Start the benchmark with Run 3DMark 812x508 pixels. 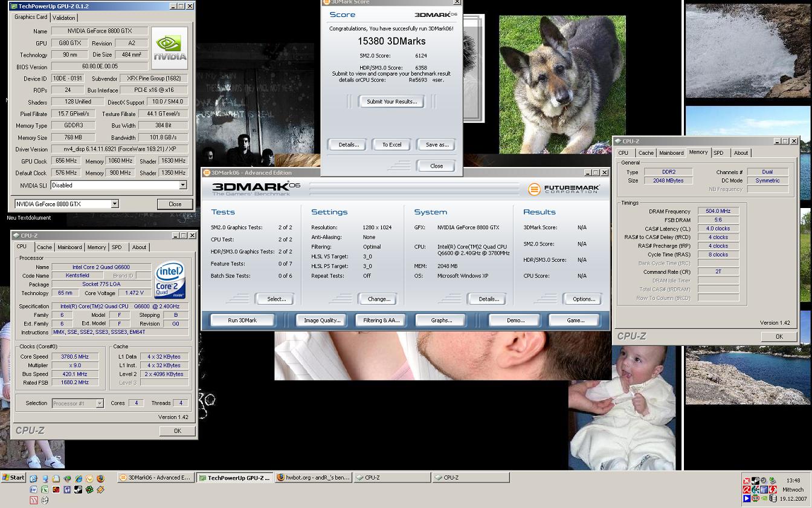(x=242, y=320)
